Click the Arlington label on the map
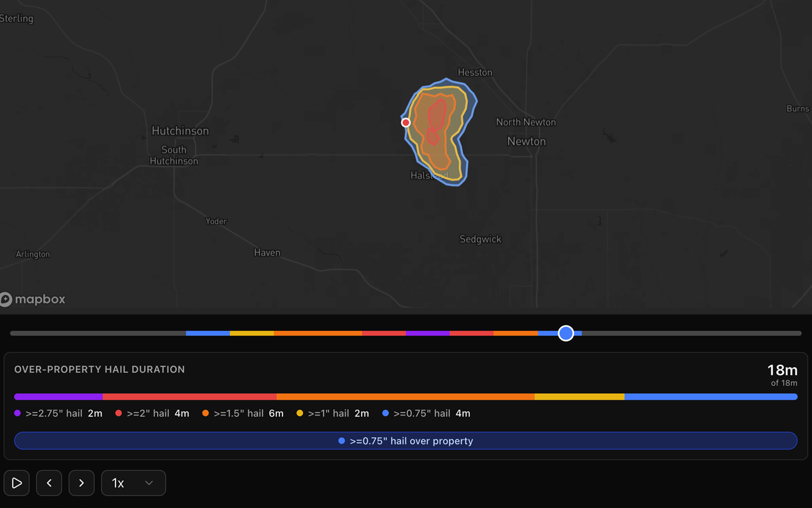 (33, 254)
